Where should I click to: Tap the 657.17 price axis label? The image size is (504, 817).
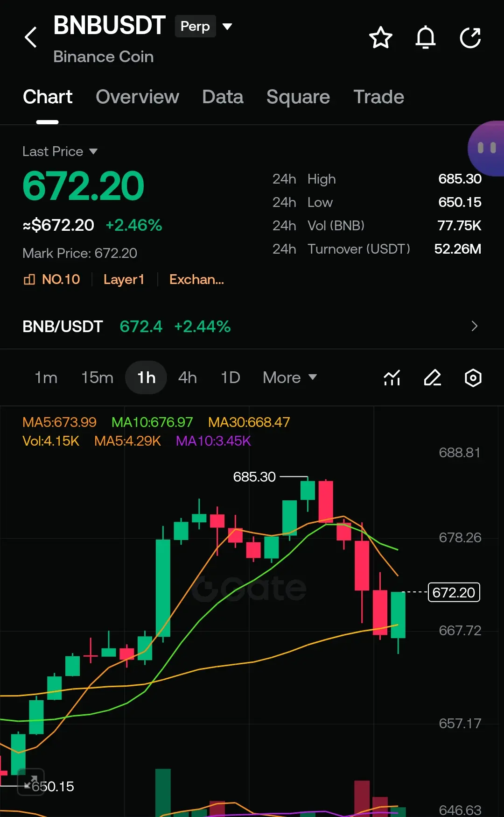click(x=460, y=724)
